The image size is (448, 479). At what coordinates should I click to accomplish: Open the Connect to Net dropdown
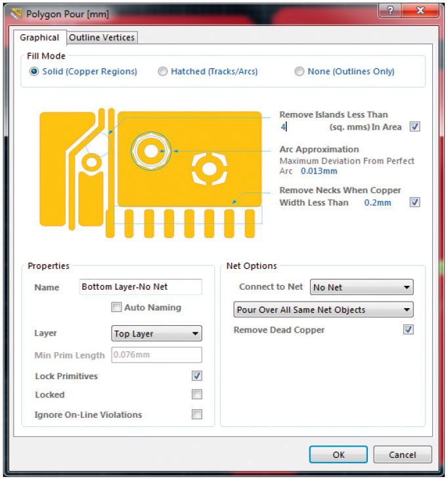361,287
